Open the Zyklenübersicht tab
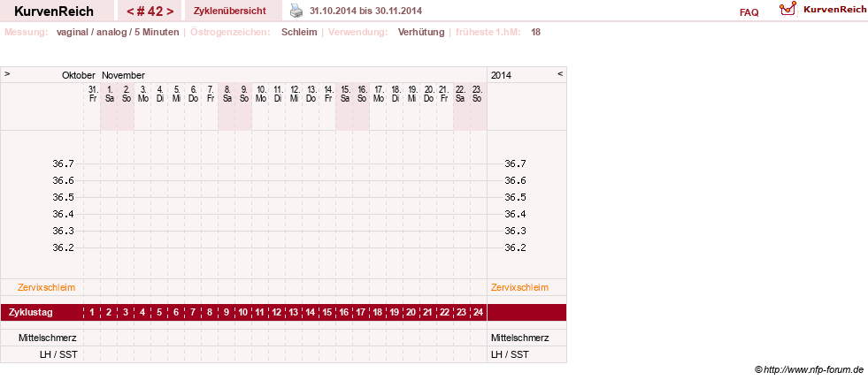 point(230,11)
